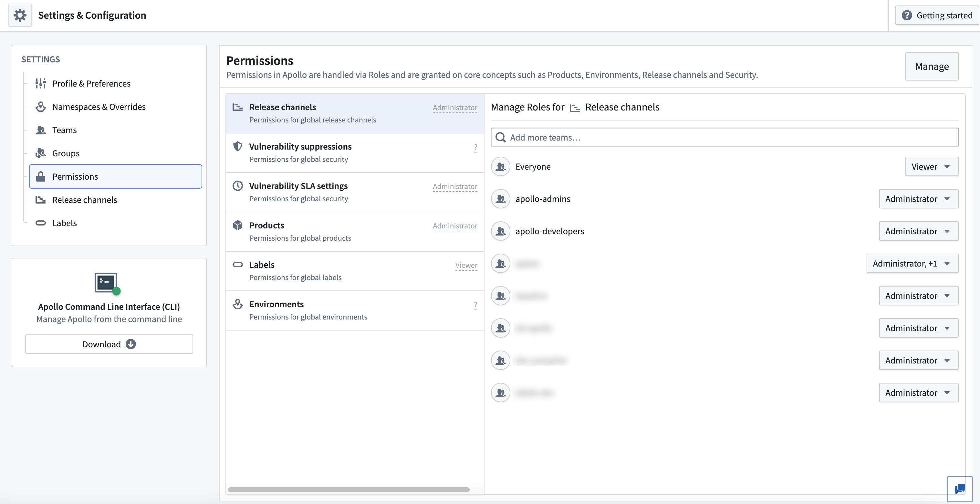Click the Administrator tag on Vulnerability SLA settings
This screenshot has height=504, width=980.
coord(454,186)
